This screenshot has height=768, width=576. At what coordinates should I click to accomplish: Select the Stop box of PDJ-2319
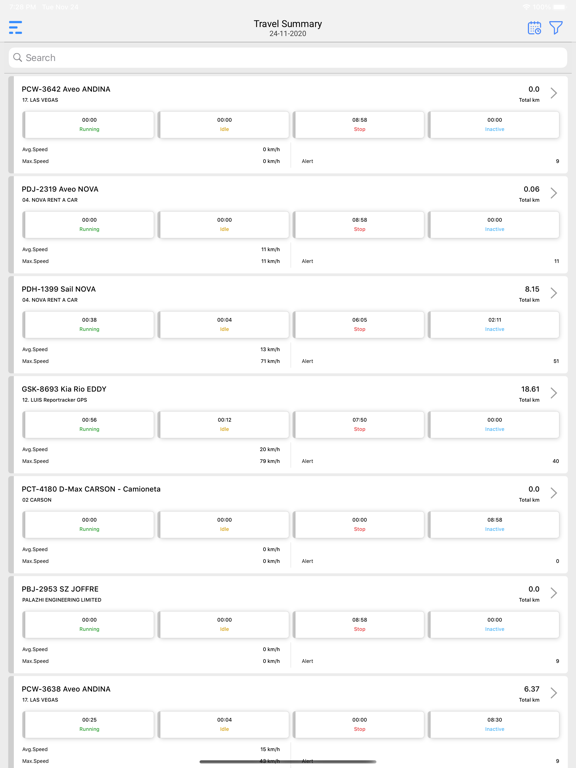point(359,225)
